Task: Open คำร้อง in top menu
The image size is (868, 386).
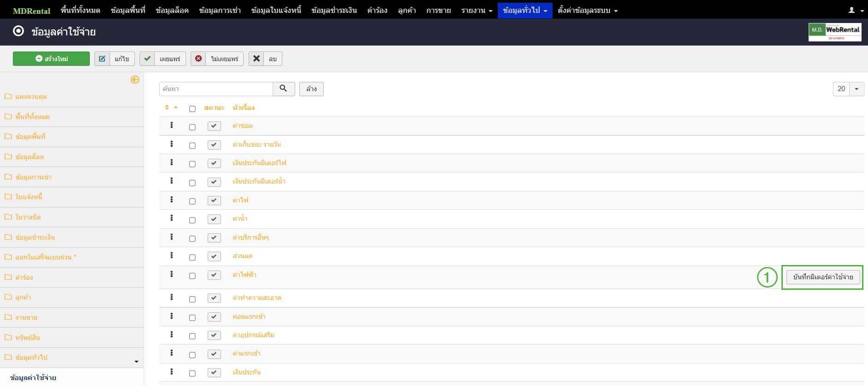Action: [x=377, y=10]
